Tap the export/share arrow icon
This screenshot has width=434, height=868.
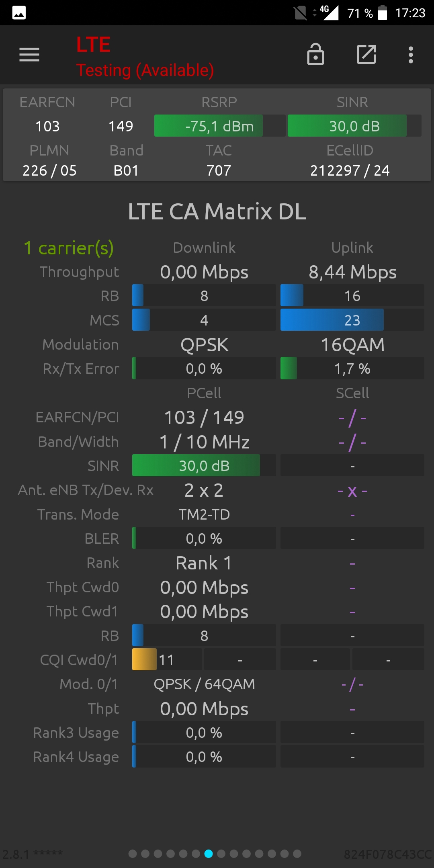click(x=366, y=54)
